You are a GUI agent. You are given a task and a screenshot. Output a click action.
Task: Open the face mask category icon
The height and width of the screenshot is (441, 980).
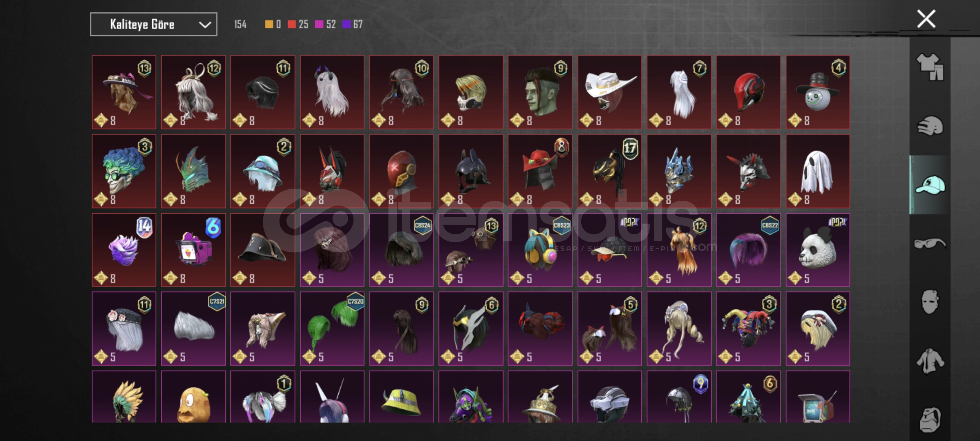point(930,302)
